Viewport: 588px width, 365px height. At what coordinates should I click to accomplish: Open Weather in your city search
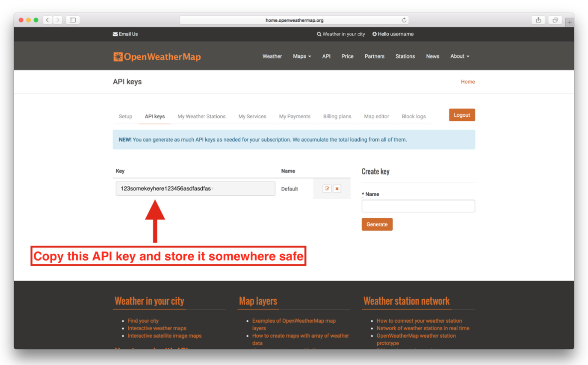tap(341, 34)
